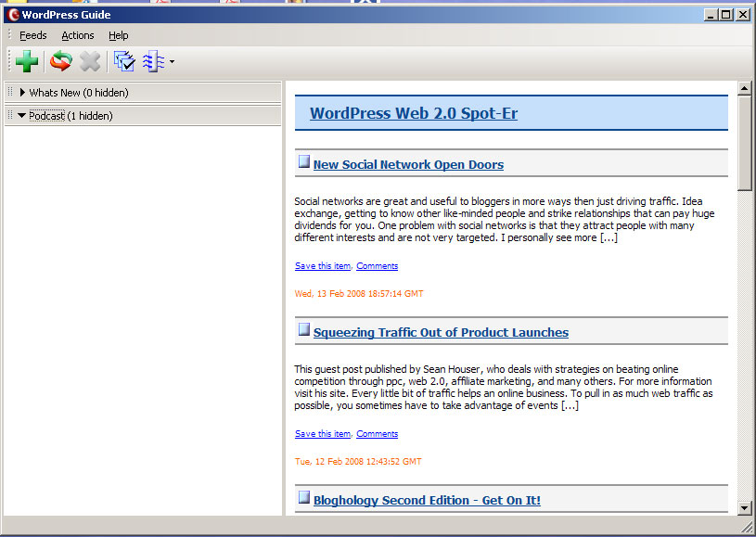
Task: Open the Feeds menu
Action: pyautogui.click(x=32, y=35)
